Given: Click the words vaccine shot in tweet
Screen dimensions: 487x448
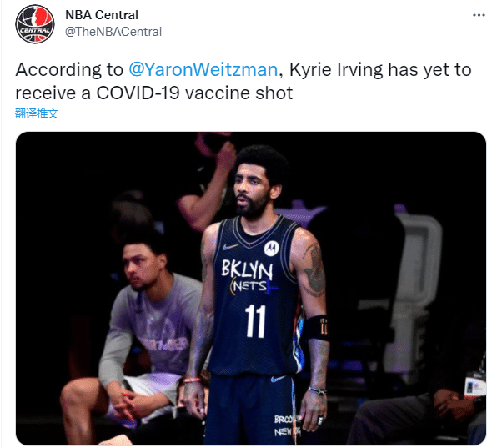Looking at the screenshot, I should click(238, 93).
